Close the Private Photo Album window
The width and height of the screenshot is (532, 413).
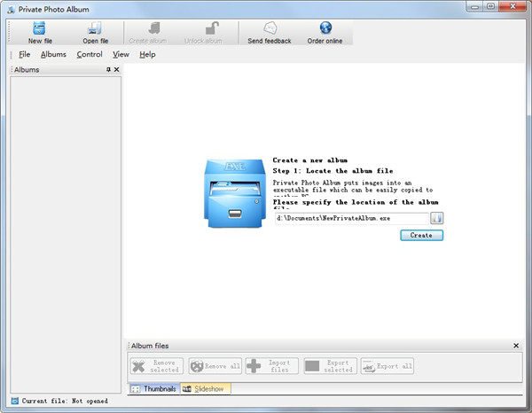pos(512,7)
